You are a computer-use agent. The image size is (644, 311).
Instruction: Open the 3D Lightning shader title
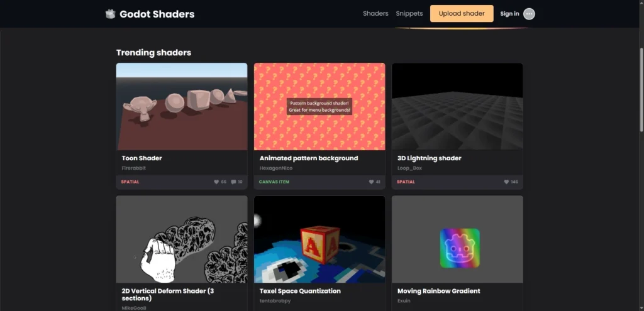[x=429, y=158]
